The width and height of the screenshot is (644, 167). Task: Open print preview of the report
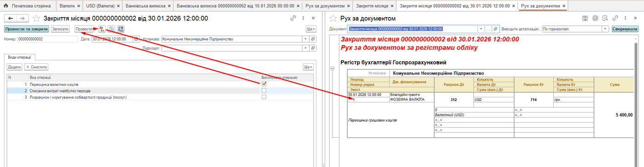pos(604,18)
